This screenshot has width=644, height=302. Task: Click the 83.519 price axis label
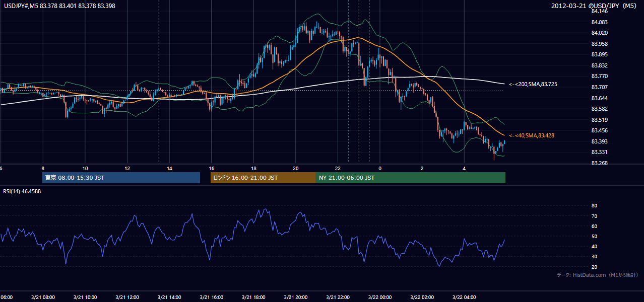click(601, 120)
